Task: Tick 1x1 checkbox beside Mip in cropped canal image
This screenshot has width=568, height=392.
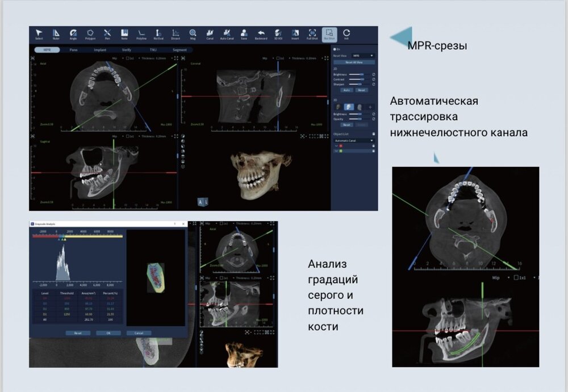Action: (x=516, y=277)
